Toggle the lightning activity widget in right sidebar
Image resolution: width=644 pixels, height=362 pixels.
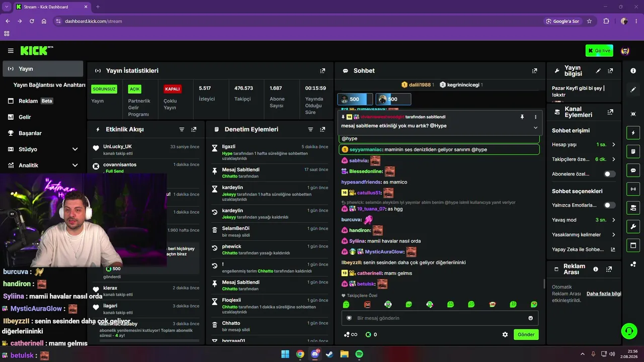click(633, 133)
